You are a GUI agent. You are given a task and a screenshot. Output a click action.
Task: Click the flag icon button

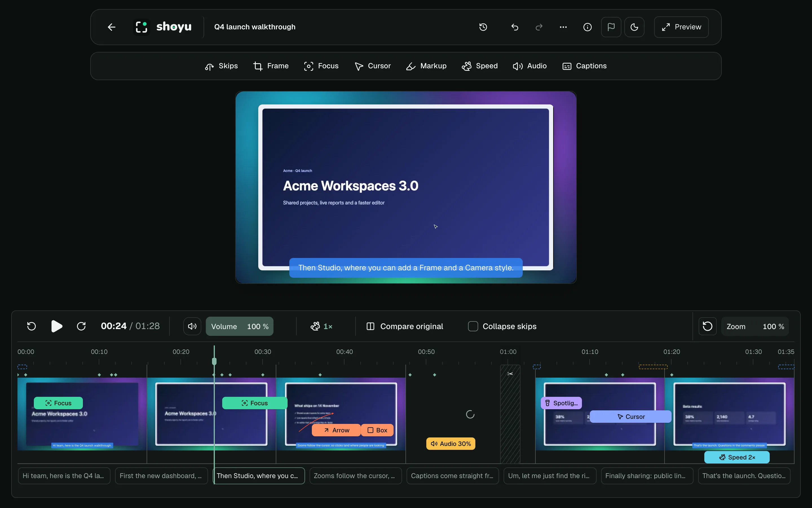pos(611,27)
